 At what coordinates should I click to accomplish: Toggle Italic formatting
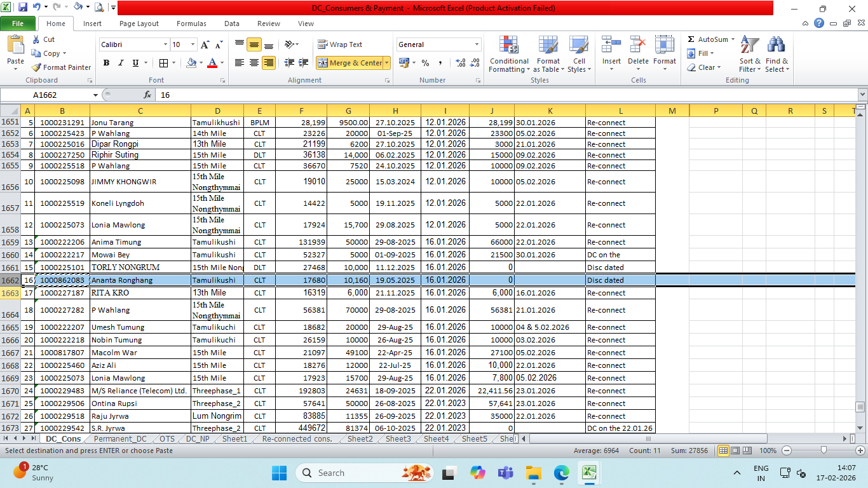click(121, 63)
